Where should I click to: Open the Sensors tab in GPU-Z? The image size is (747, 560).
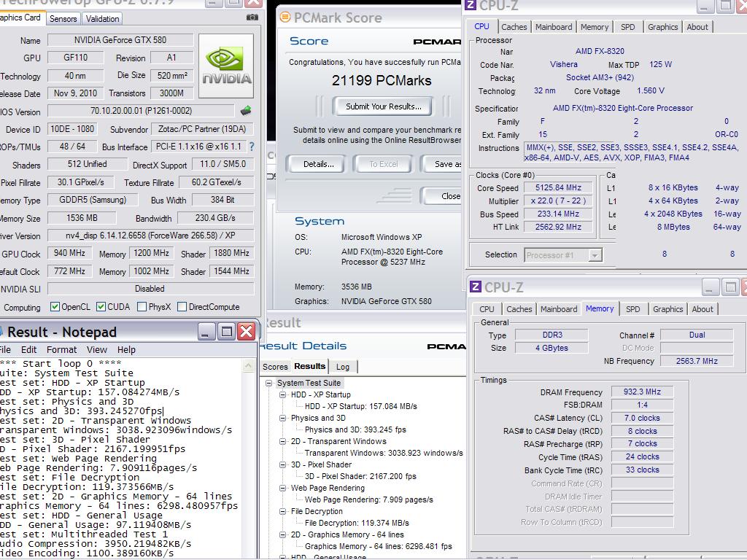[63, 18]
